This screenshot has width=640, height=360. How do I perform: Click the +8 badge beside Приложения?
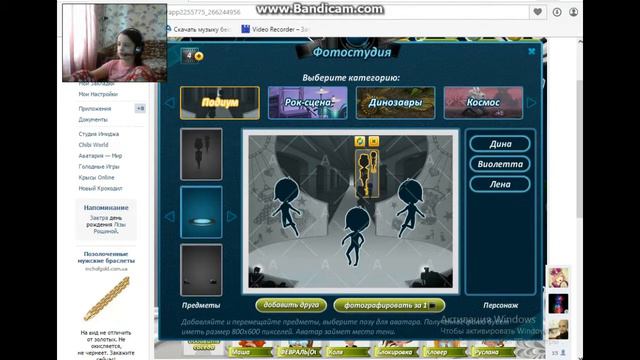click(x=140, y=109)
